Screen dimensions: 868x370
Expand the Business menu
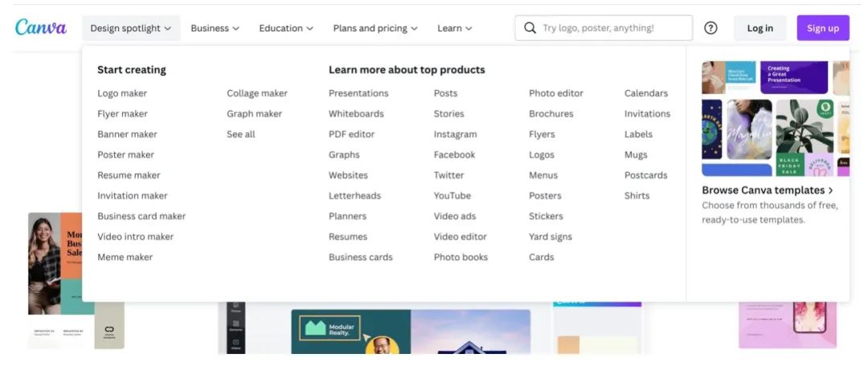point(215,28)
